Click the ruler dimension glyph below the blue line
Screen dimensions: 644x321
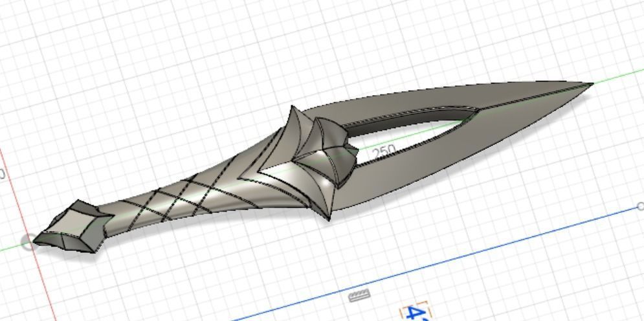(x=359, y=294)
